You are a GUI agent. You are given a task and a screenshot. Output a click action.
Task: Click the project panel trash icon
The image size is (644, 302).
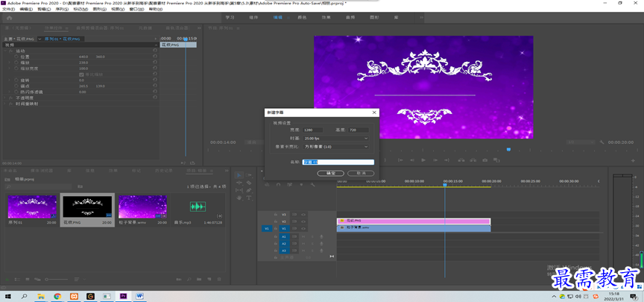pos(219,280)
